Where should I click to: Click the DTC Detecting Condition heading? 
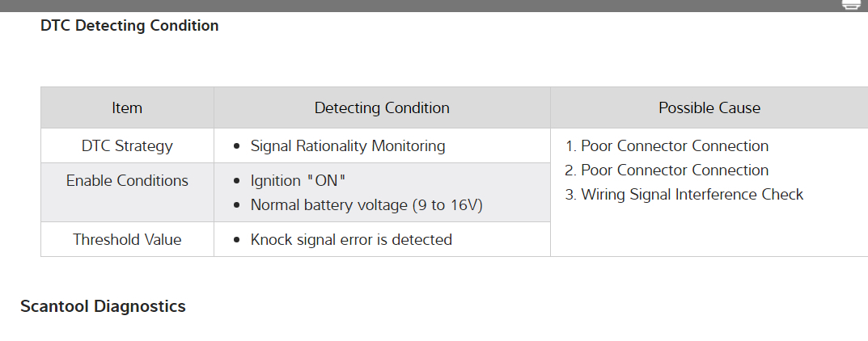point(129,26)
